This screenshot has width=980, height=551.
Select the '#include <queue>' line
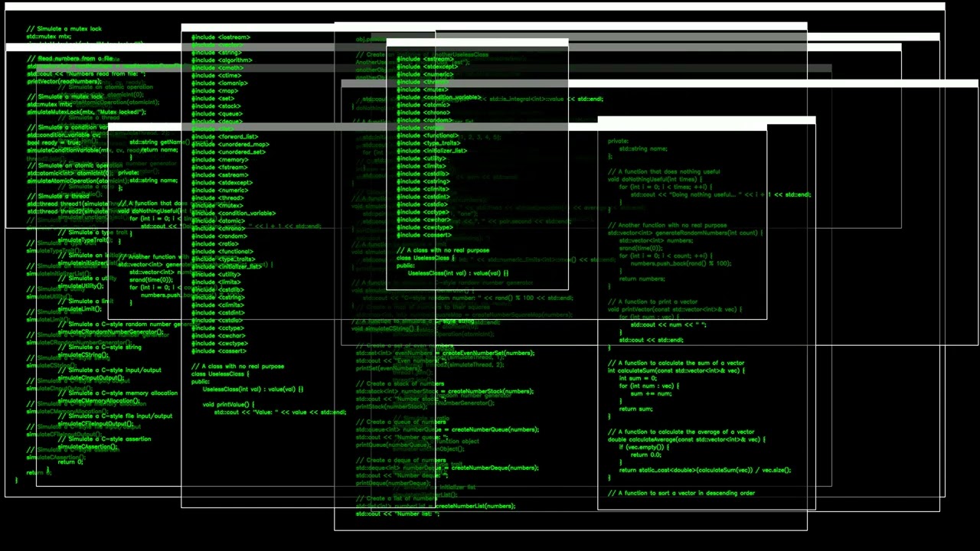point(217,113)
